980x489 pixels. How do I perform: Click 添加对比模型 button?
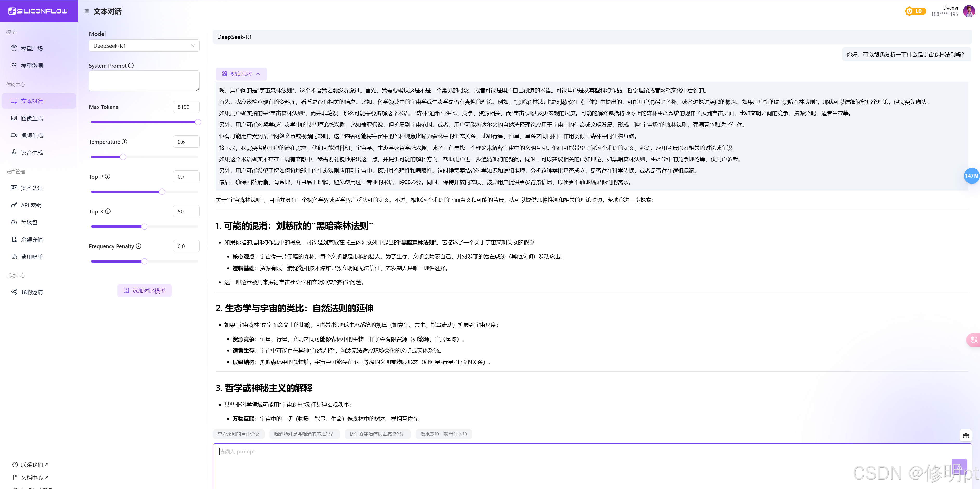point(144,290)
